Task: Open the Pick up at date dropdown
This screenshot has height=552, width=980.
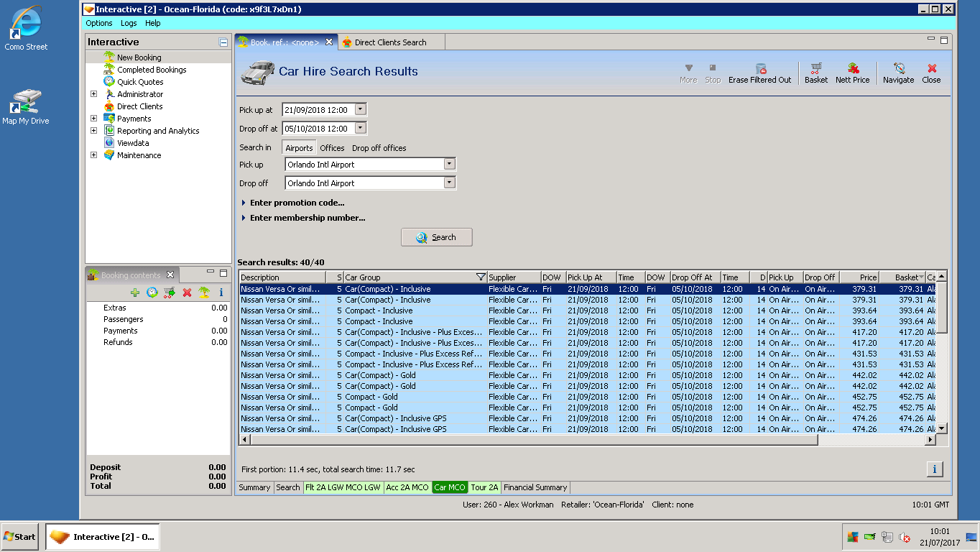Action: (361, 110)
